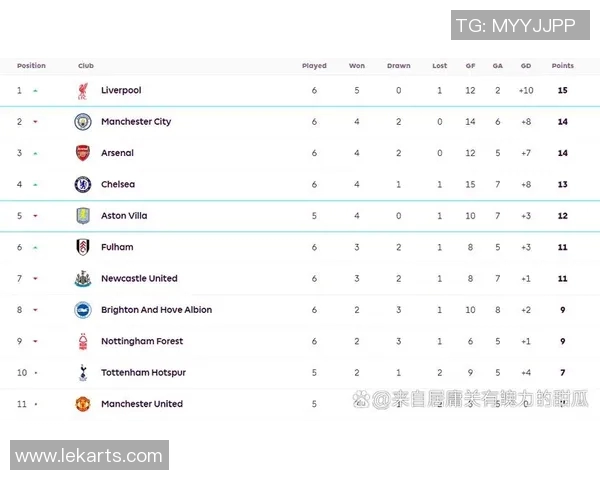Select the Tottenham Hotspur badge
Screen dimensions: 600x480
tap(82, 373)
